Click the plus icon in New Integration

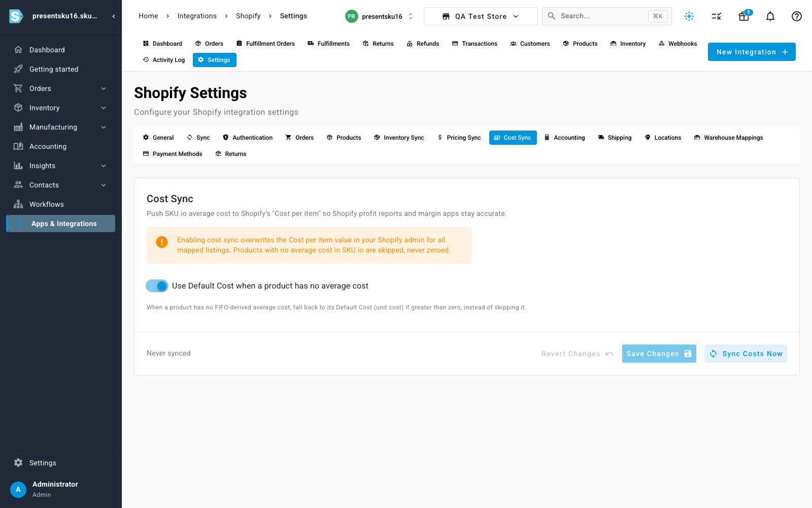click(x=785, y=52)
